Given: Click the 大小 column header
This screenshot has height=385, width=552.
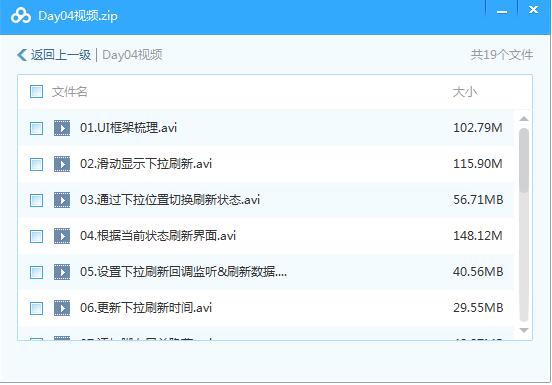Looking at the screenshot, I should [x=465, y=92].
